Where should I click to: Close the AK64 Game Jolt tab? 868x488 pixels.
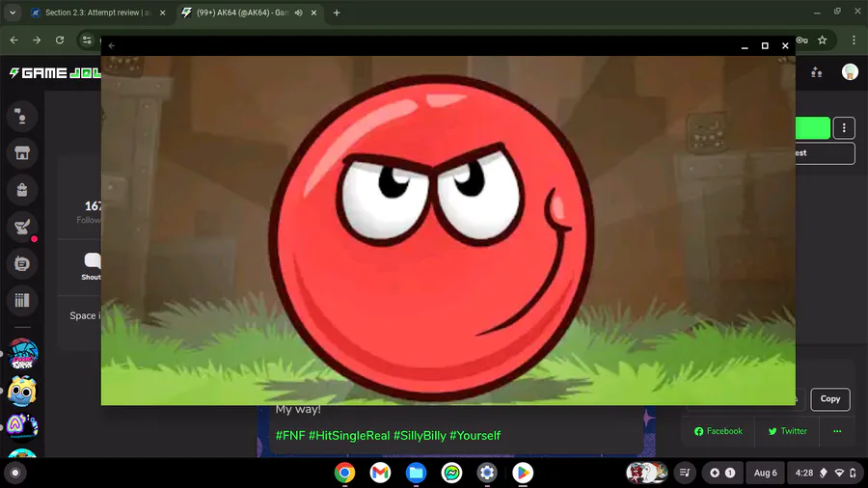click(x=313, y=13)
